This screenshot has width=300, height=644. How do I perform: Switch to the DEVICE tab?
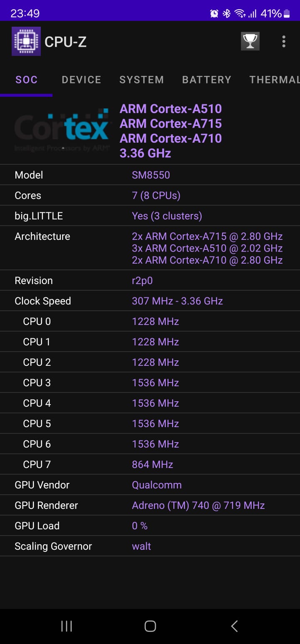tap(81, 80)
